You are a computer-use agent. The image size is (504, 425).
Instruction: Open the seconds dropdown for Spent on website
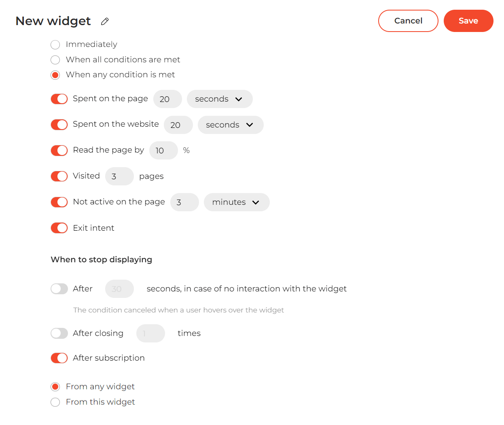[231, 125]
